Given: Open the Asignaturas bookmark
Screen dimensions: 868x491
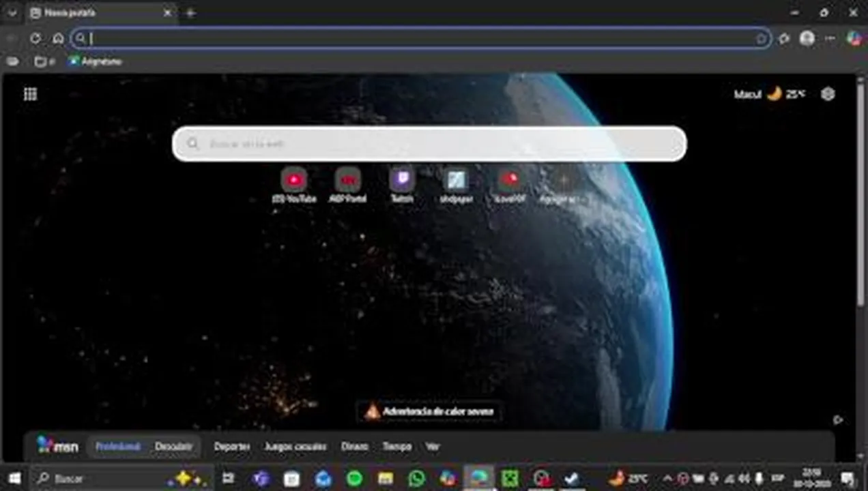Looking at the screenshot, I should [x=95, y=61].
